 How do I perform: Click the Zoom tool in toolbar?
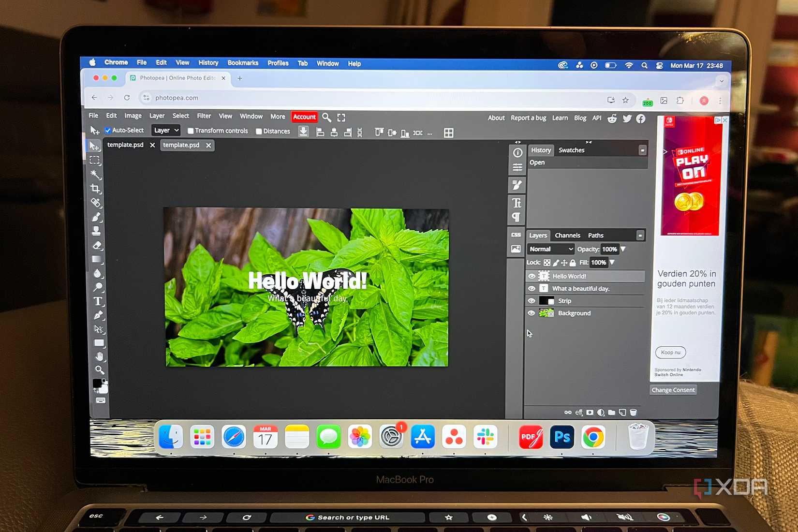click(x=100, y=370)
